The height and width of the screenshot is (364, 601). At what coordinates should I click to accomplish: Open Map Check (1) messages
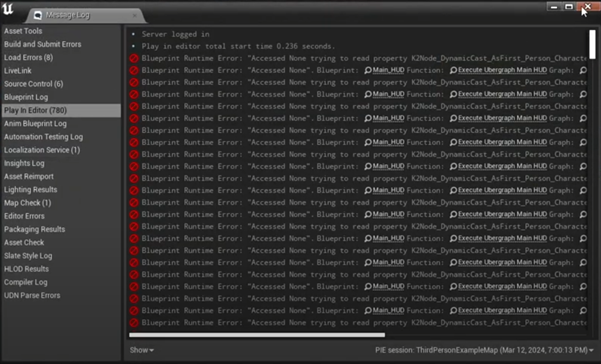point(27,203)
